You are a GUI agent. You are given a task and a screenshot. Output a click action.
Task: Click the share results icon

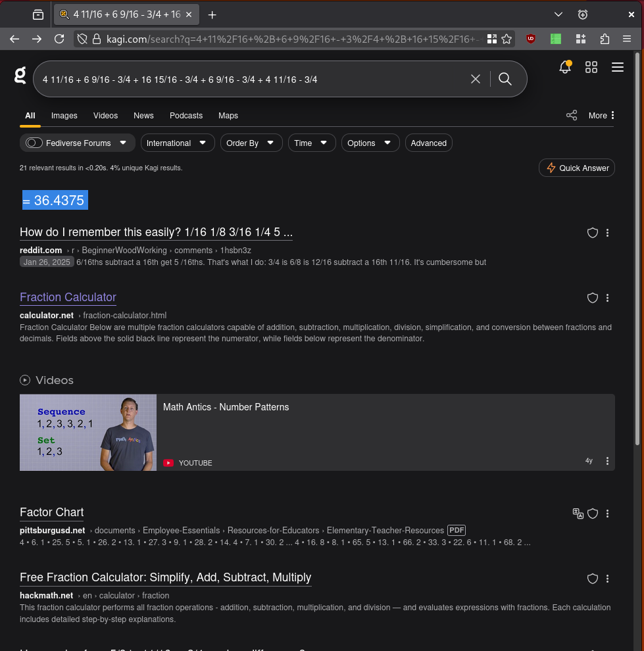(572, 115)
